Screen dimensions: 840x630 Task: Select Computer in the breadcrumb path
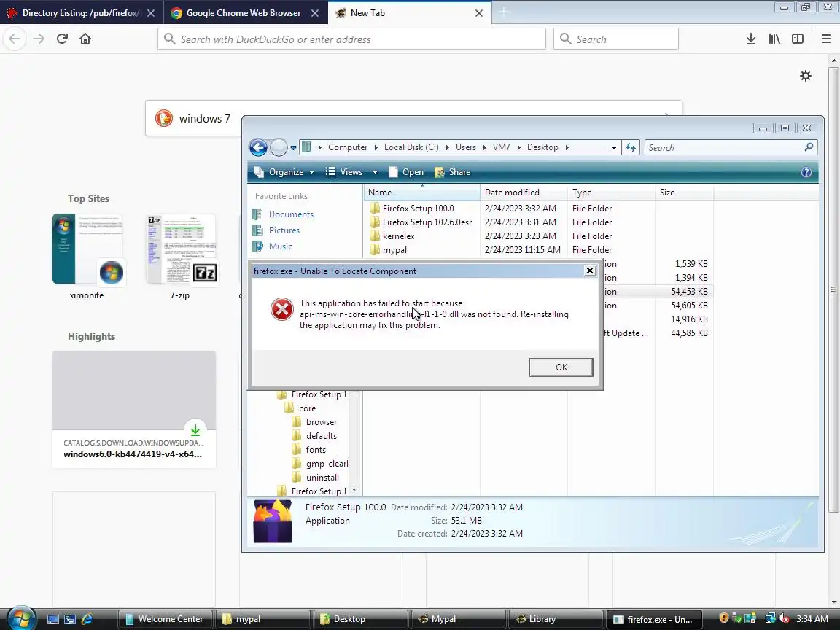[348, 147]
